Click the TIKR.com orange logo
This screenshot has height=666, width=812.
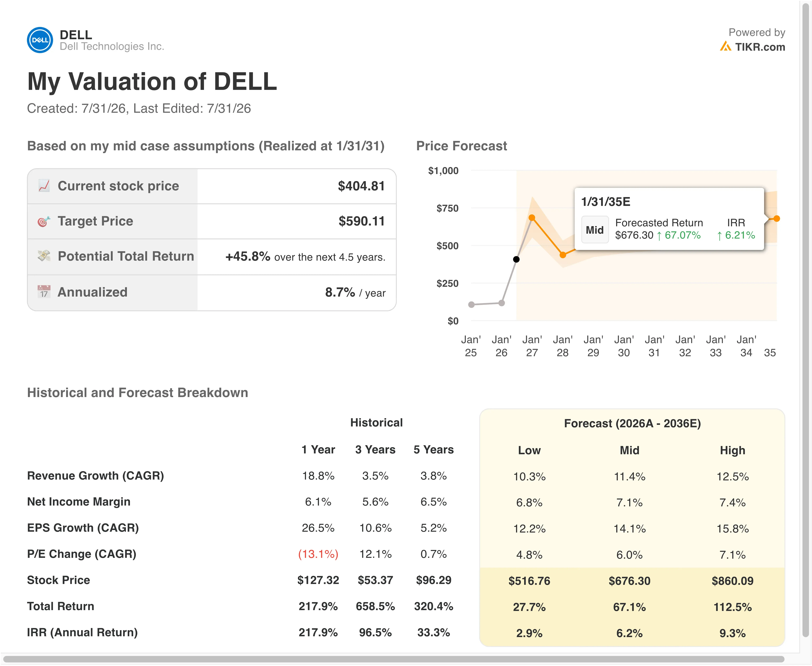pyautogui.click(x=725, y=46)
